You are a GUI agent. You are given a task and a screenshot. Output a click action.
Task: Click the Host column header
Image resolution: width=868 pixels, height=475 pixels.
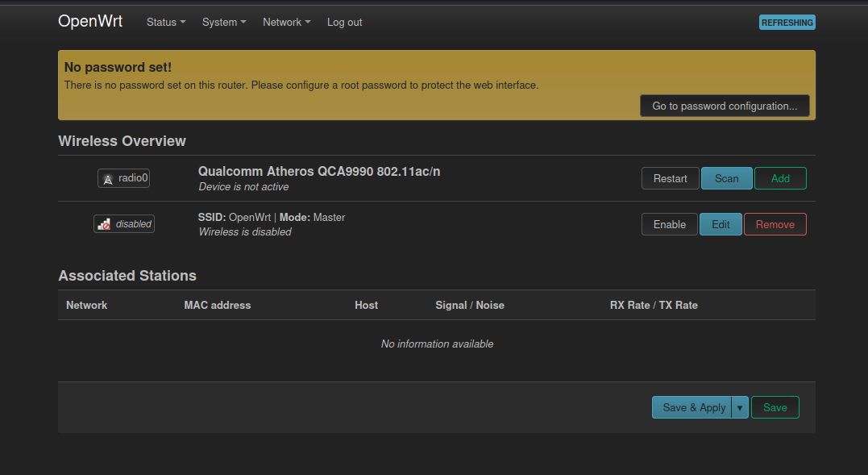366,305
